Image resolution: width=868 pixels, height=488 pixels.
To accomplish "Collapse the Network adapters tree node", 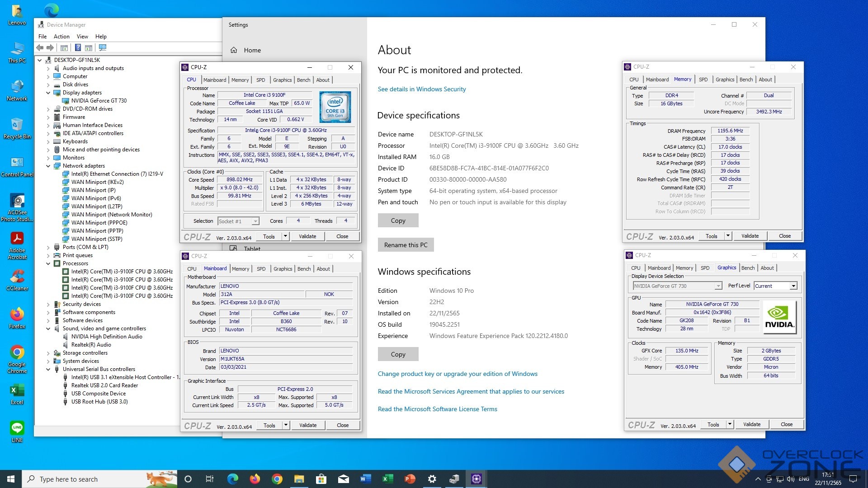I will tap(48, 166).
